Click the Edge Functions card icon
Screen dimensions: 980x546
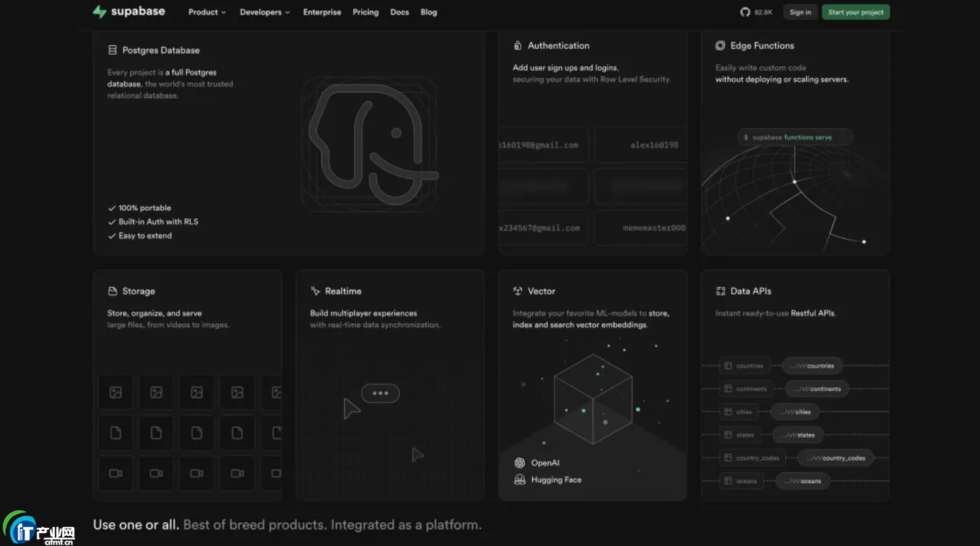point(720,45)
